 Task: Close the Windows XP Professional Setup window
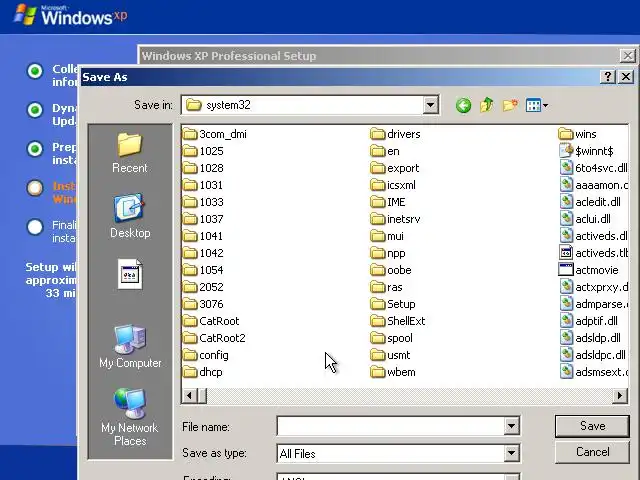pyautogui.click(x=627, y=56)
